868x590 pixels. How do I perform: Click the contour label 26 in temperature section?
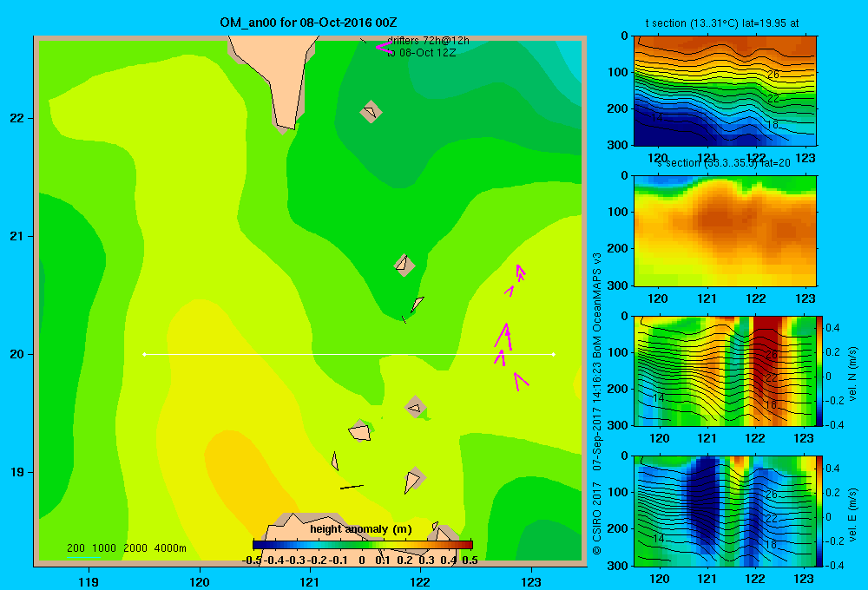coord(773,74)
